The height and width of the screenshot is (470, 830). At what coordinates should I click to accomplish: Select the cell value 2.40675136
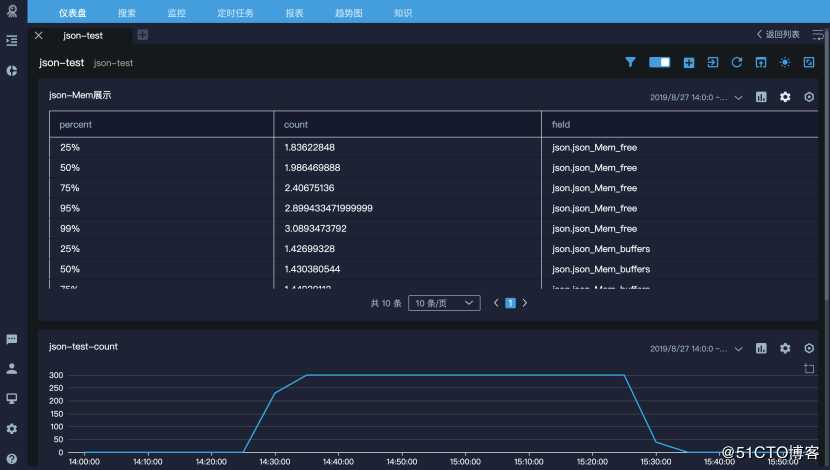309,188
